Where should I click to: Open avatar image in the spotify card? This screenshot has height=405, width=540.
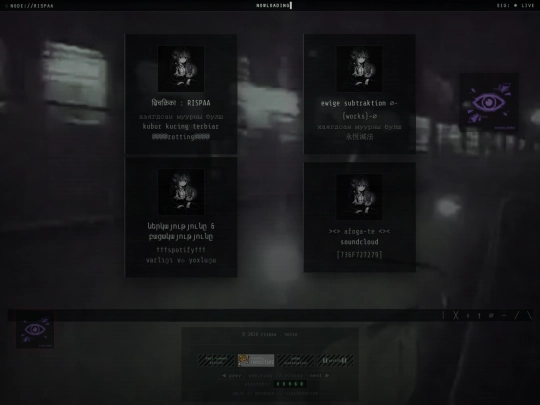coord(181,192)
